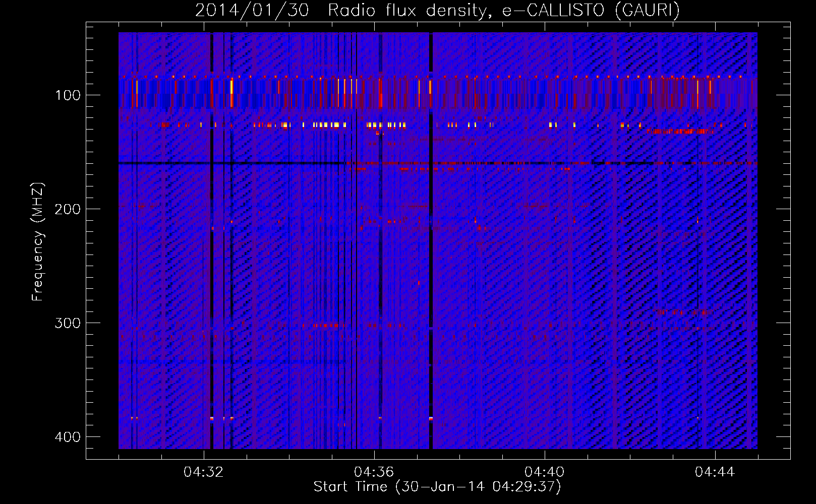Click the 100 frequency tick label
Viewport: 816px width, 504px height.
[x=68, y=95]
